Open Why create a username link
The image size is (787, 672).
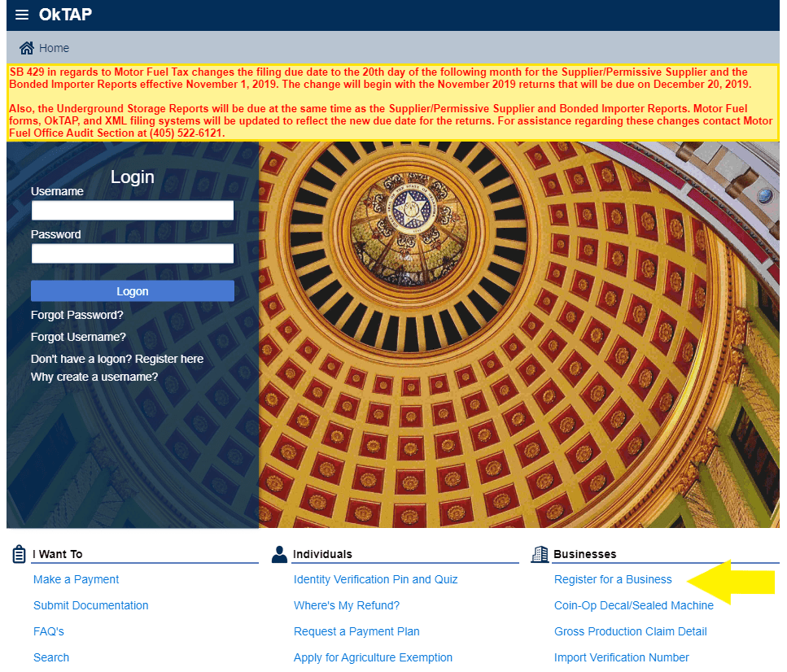(x=94, y=377)
